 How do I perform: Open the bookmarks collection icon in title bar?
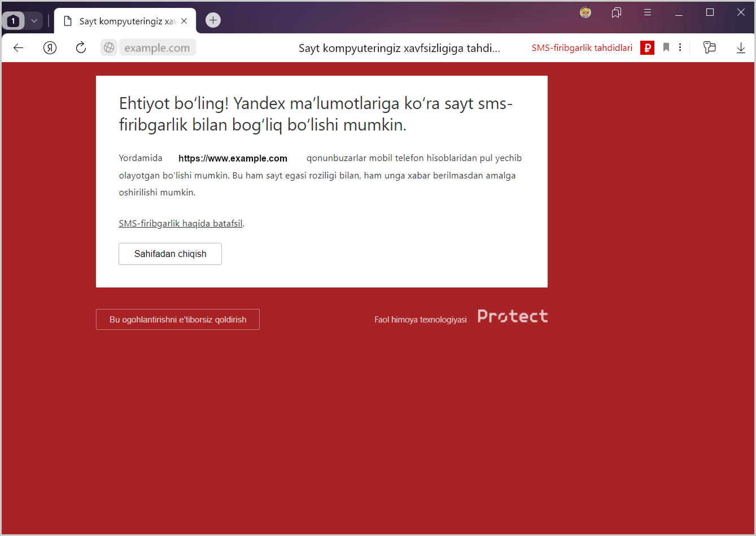coord(617,12)
